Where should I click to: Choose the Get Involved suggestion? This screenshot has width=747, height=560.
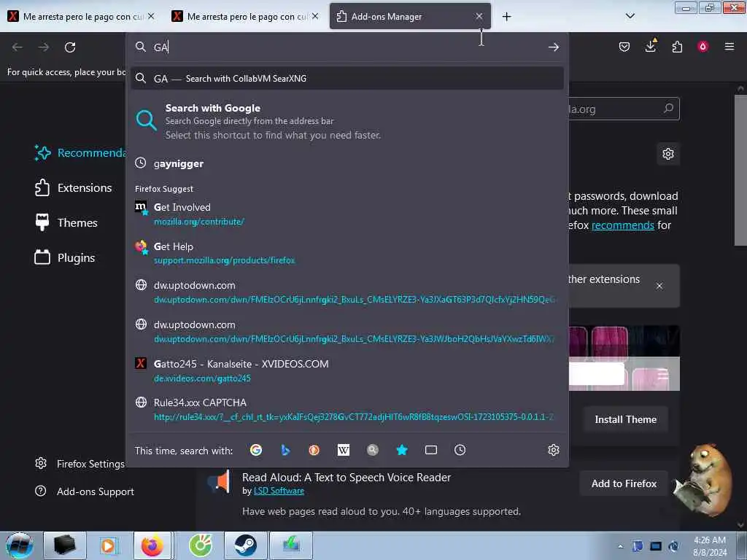347,214
